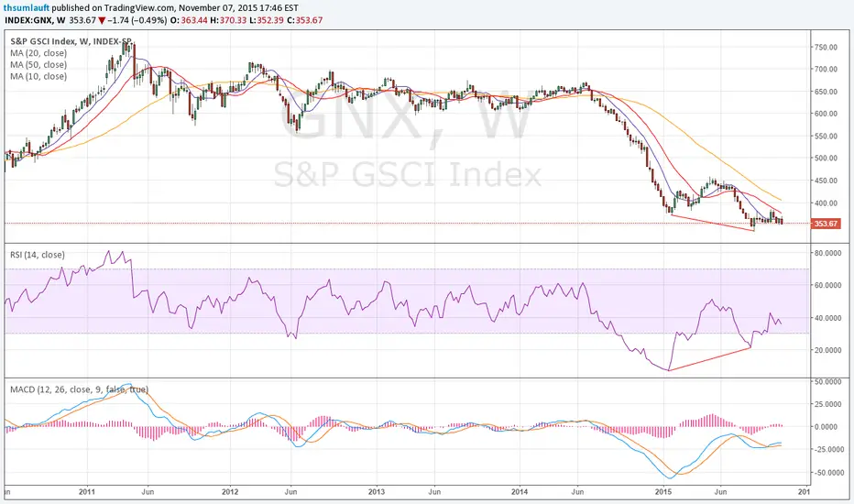Click the 20.0000 RSI axis label

pos(827,350)
